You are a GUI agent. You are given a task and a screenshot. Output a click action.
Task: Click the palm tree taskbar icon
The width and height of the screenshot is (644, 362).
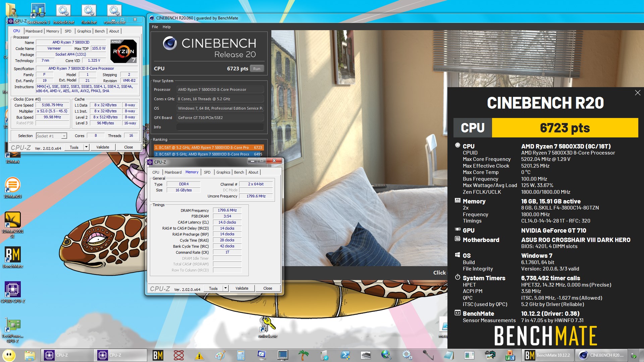pos(304,355)
